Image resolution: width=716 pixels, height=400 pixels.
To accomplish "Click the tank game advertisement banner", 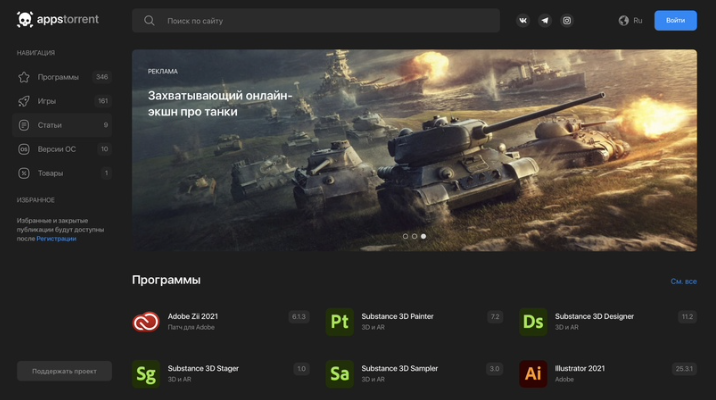I will pos(414,150).
